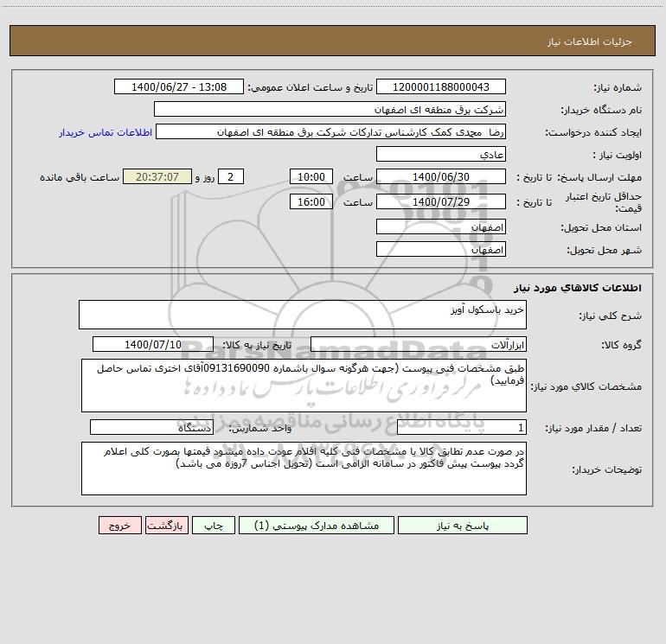Click label تعداد / مقدار مورد نیاز

593,429
